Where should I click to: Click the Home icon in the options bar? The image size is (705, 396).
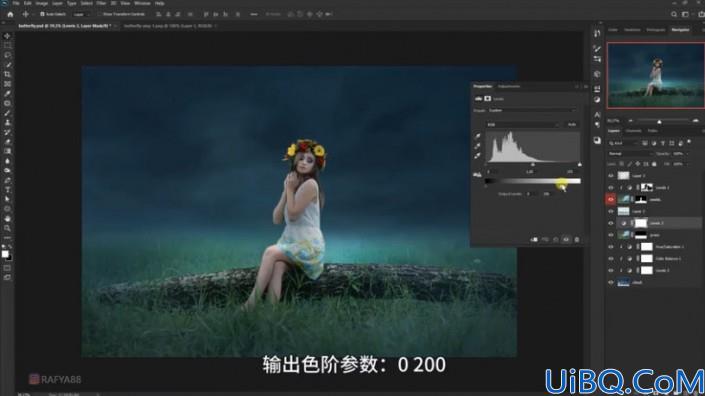pyautogui.click(x=10, y=14)
